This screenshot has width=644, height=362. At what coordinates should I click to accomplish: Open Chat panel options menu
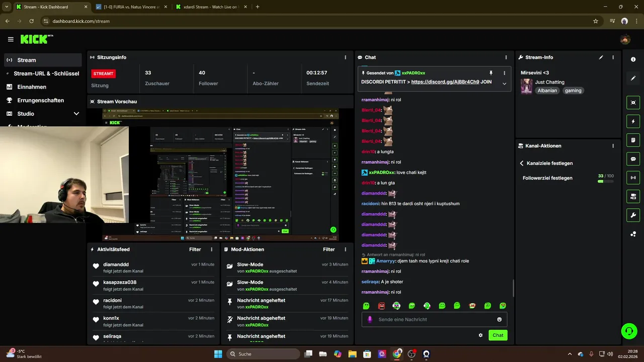[506, 57]
